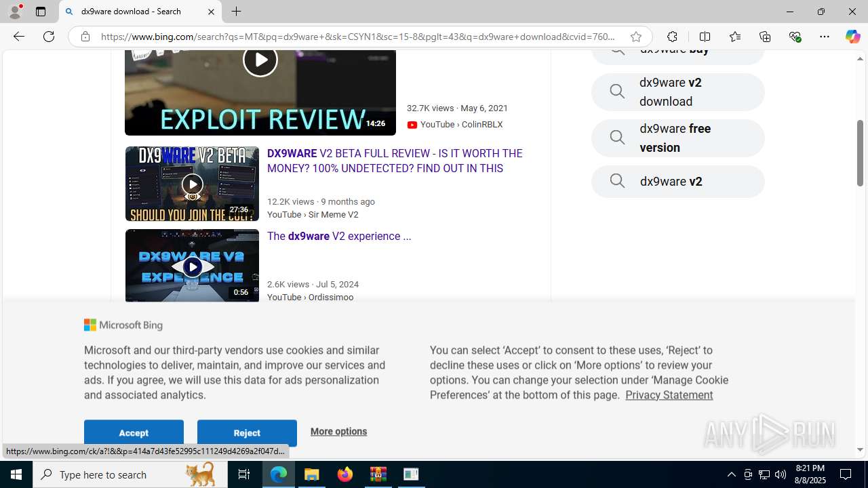Image resolution: width=868 pixels, height=488 pixels.
Task: Open the Privacy Statement link
Action: tap(669, 395)
